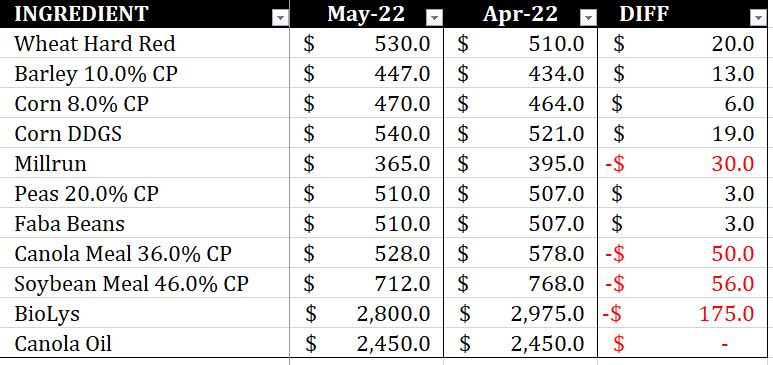
Task: Open the INGREDIENT column filter dropdown
Action: point(281,18)
